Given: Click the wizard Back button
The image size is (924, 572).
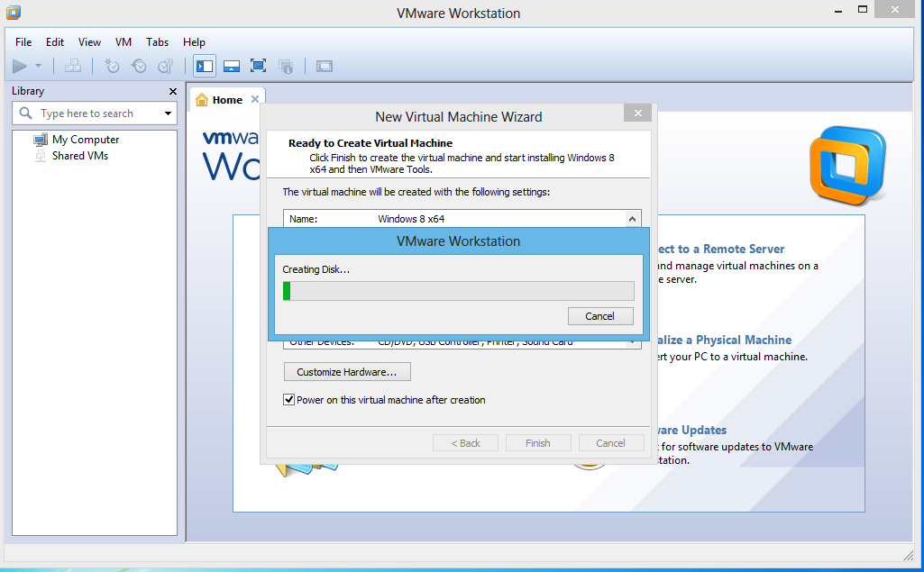Looking at the screenshot, I should pyautogui.click(x=465, y=443).
